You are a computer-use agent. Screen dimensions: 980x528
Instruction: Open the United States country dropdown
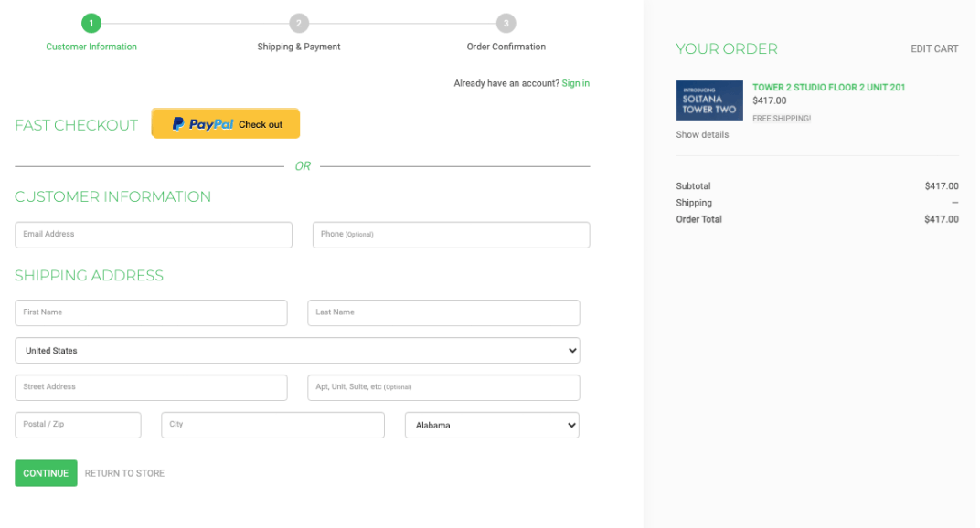297,351
